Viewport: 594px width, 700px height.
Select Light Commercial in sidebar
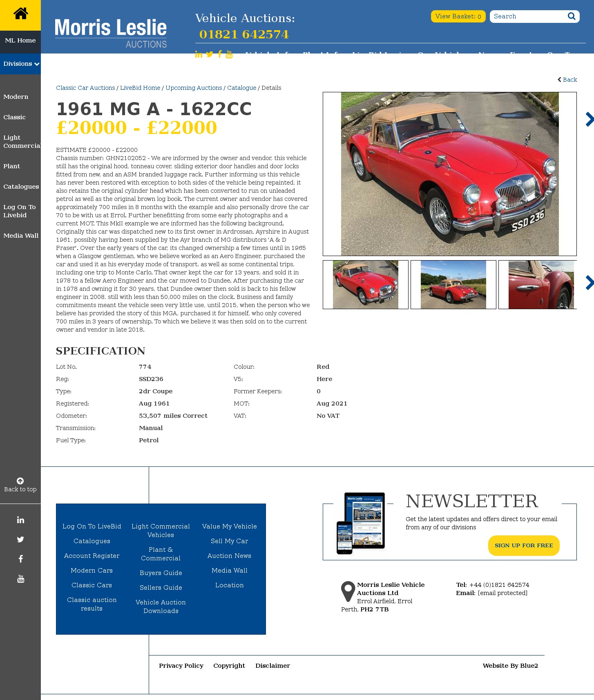coord(22,142)
